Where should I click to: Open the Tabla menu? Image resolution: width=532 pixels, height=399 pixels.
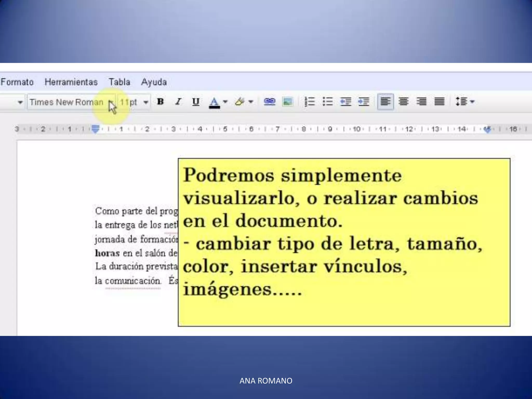click(119, 82)
